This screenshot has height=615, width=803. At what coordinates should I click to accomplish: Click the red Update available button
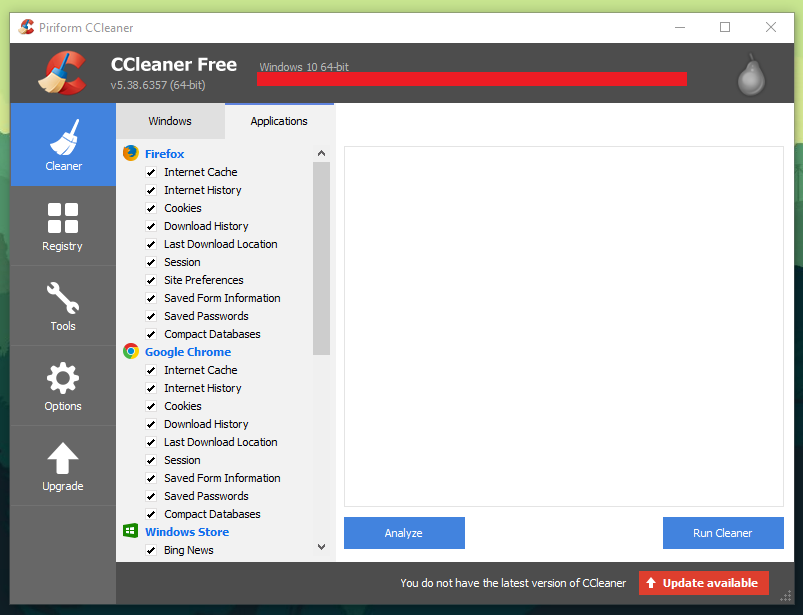[704, 583]
